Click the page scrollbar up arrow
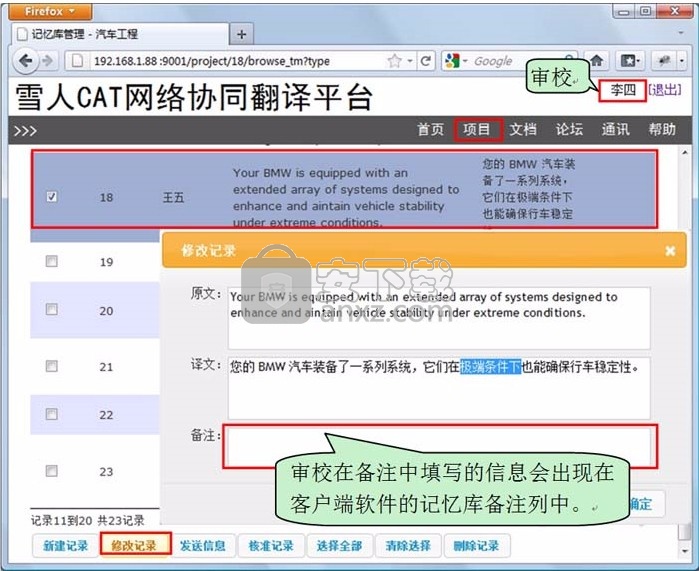The width and height of the screenshot is (699, 571). (685, 153)
